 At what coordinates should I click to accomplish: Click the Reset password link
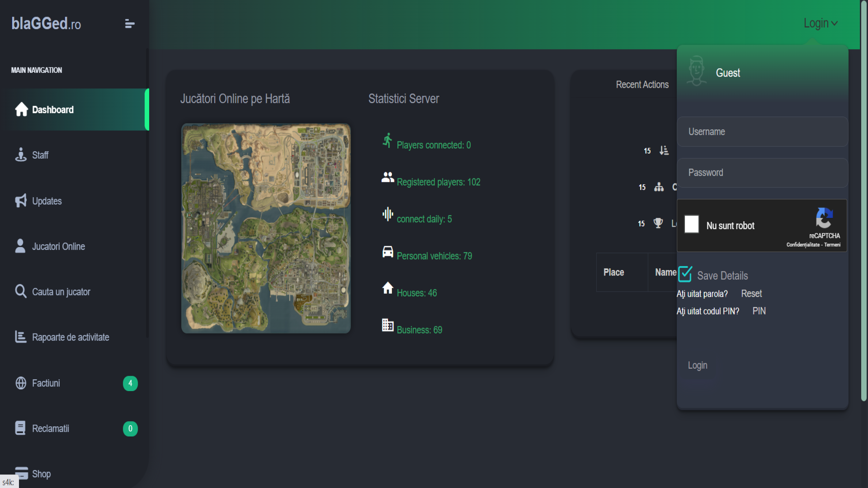pyautogui.click(x=751, y=293)
